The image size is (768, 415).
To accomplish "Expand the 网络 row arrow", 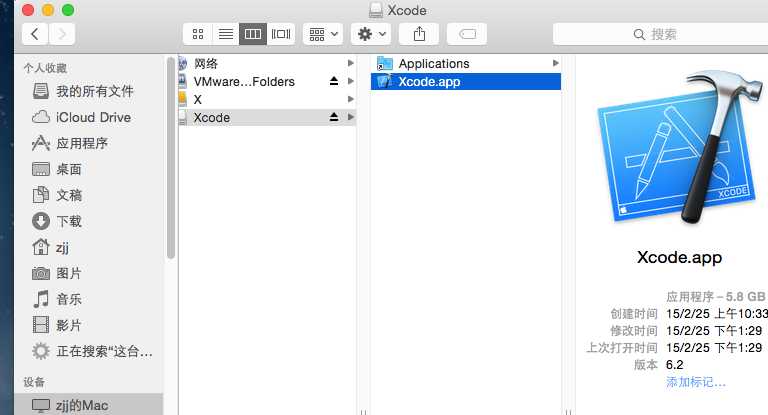I will tap(351, 63).
